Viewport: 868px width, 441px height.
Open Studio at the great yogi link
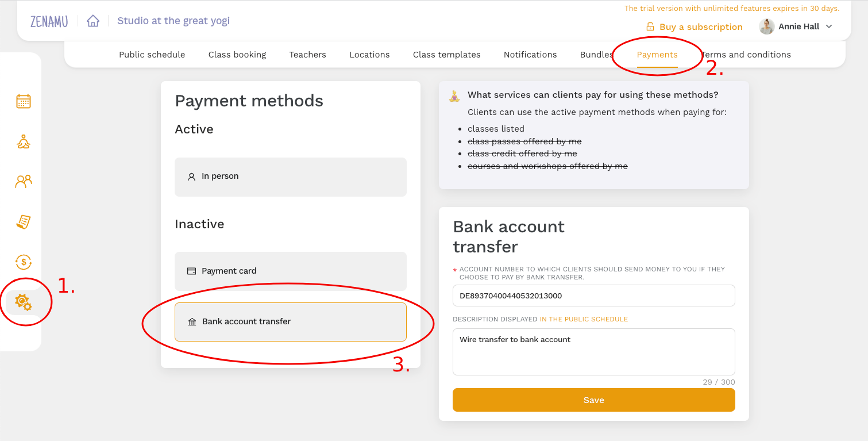coord(173,21)
